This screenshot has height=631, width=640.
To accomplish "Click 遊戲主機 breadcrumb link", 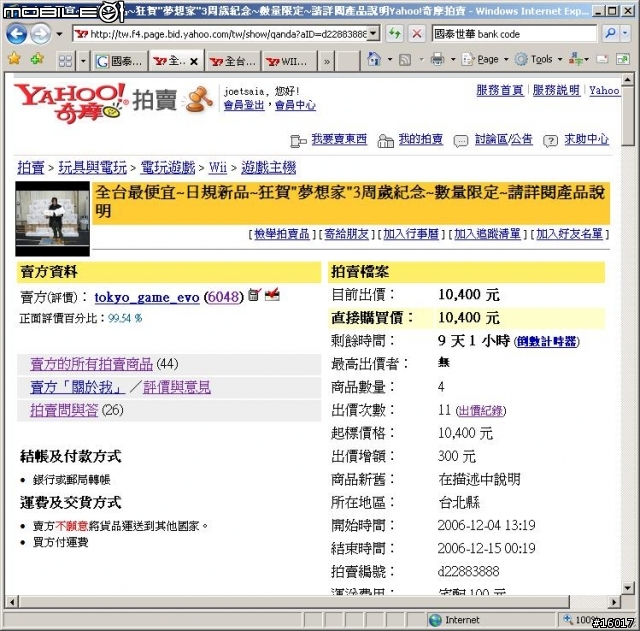I will [x=269, y=167].
